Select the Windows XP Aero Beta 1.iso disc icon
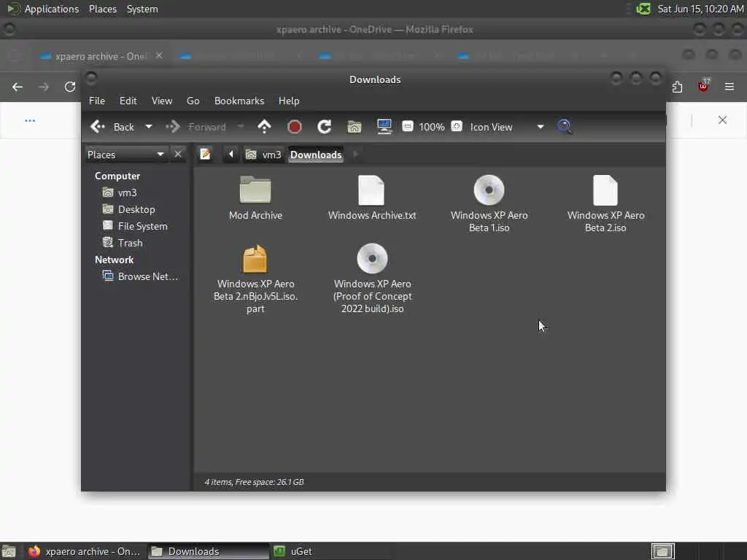747x560 pixels. (489, 190)
